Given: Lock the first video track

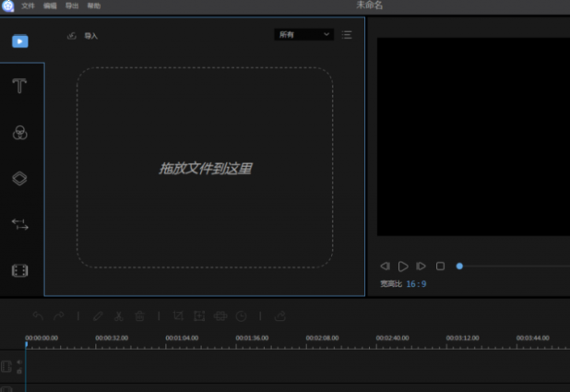Looking at the screenshot, I should [19, 371].
